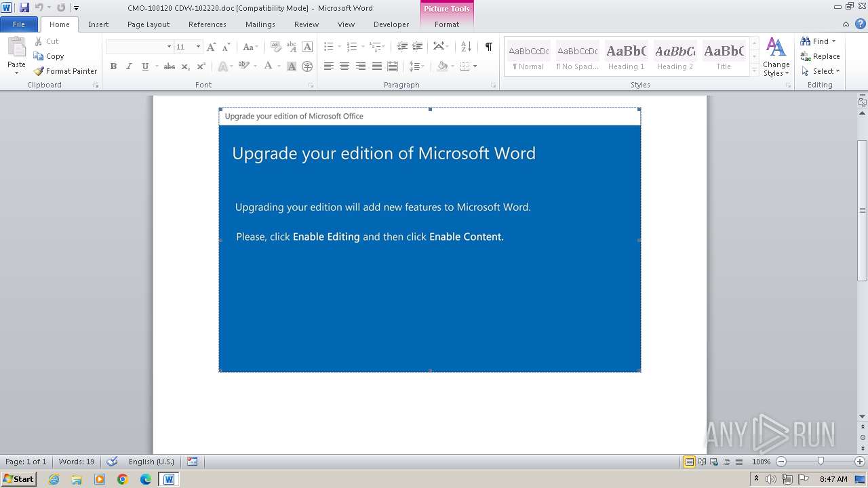Launch Google Chrome from the taskbar

point(123,479)
